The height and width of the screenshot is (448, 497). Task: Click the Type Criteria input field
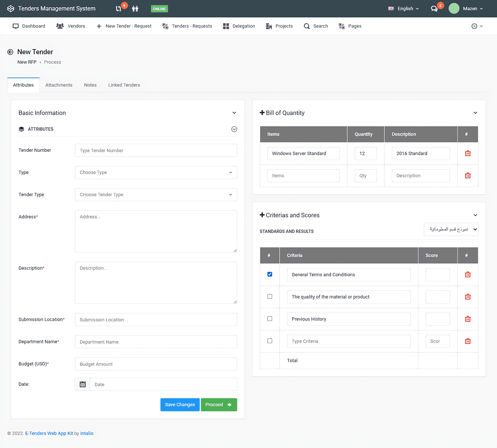click(348, 341)
